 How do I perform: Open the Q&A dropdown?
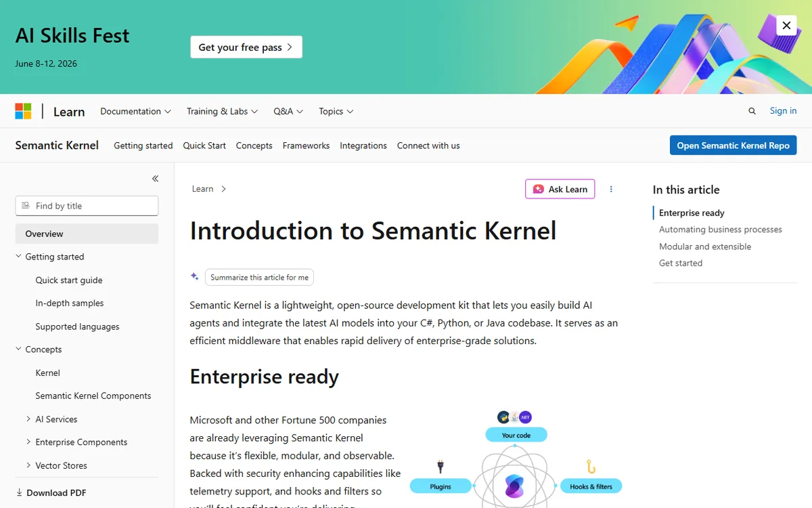(x=288, y=111)
